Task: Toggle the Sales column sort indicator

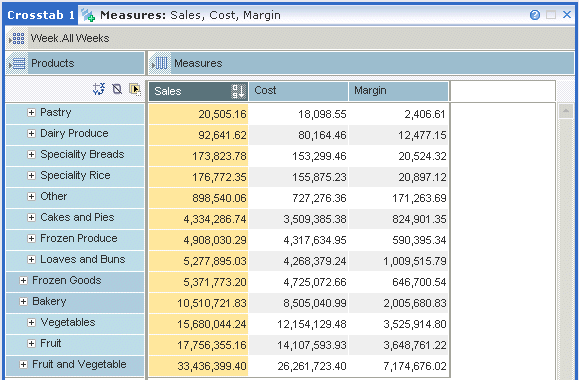Action: pos(238,91)
